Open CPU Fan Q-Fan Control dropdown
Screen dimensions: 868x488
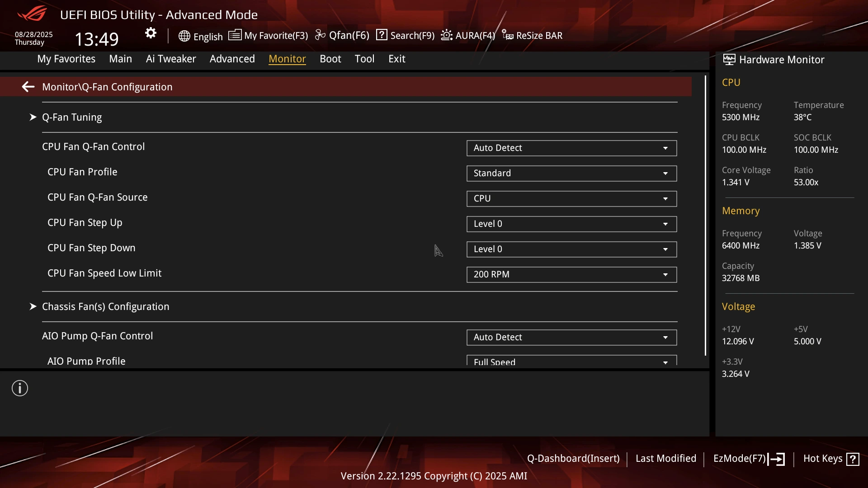[571, 148]
